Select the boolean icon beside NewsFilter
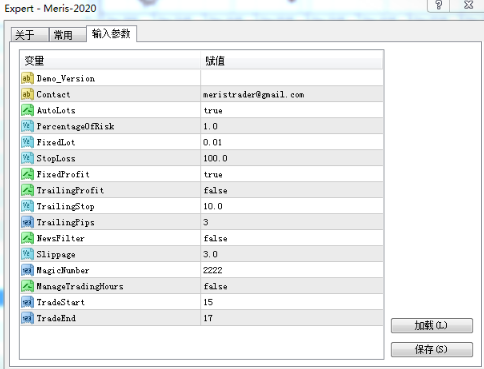 pos(27,238)
